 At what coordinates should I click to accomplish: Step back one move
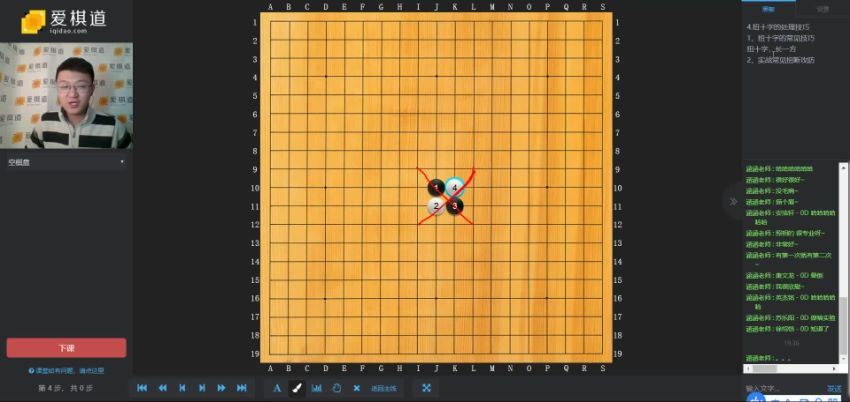click(182, 388)
